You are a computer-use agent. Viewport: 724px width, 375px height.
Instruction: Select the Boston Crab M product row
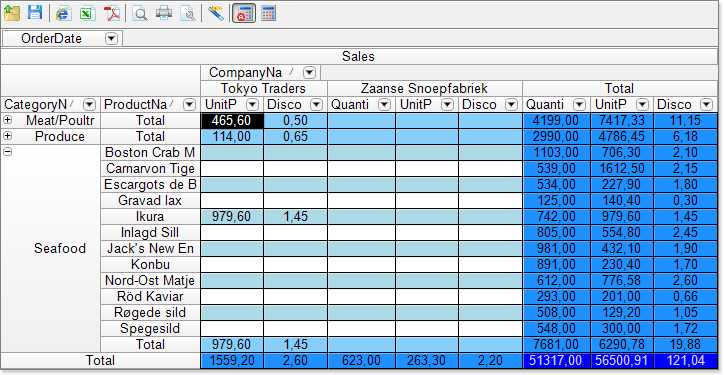[150, 152]
